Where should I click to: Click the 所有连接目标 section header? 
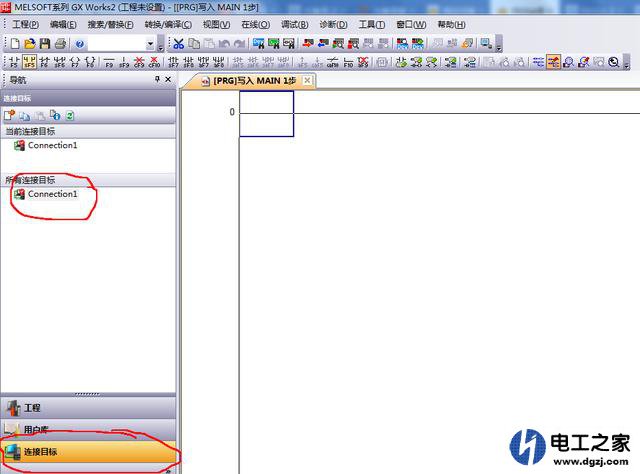tap(88, 180)
